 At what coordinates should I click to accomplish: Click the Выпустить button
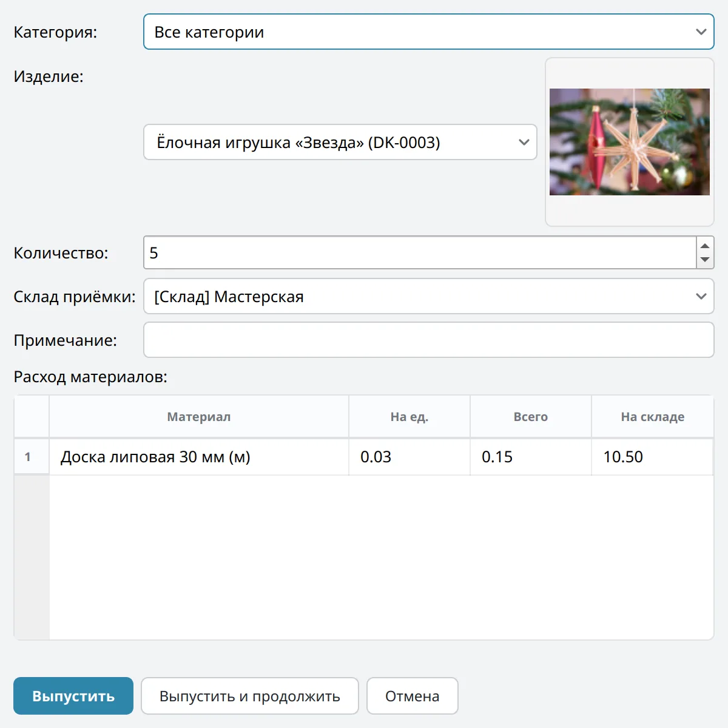click(x=73, y=696)
